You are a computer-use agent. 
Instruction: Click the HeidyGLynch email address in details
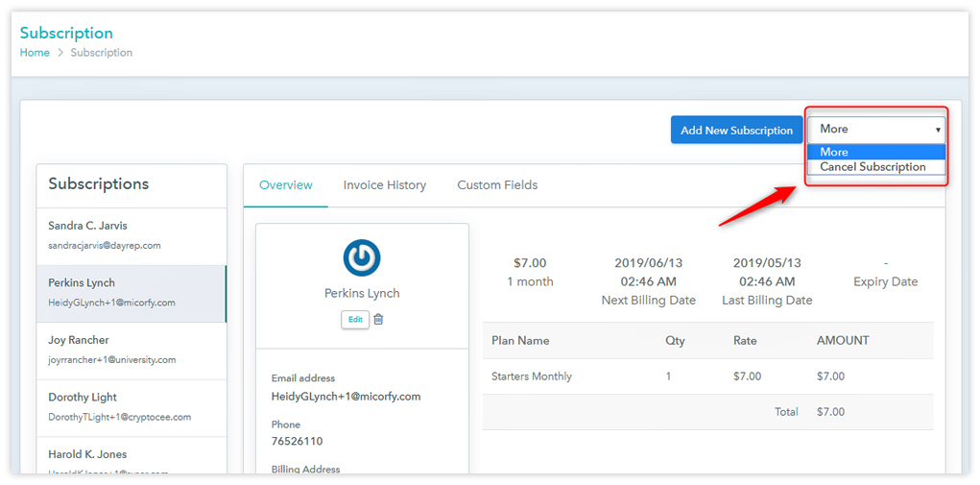click(x=346, y=397)
